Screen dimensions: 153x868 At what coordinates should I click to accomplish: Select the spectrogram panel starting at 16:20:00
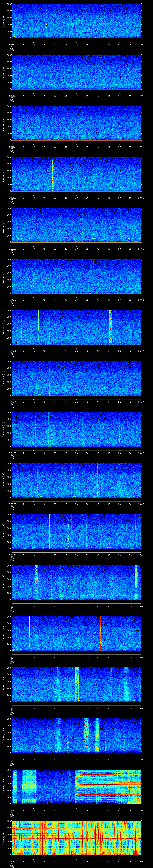tap(77, 225)
